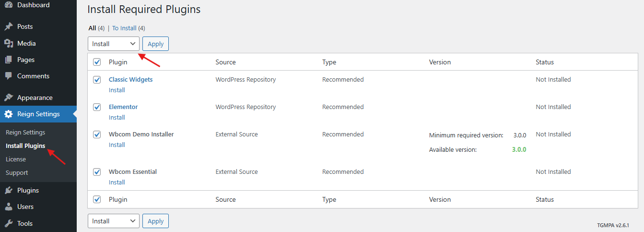Open the License submenu item
The image size is (644, 232).
click(16, 159)
